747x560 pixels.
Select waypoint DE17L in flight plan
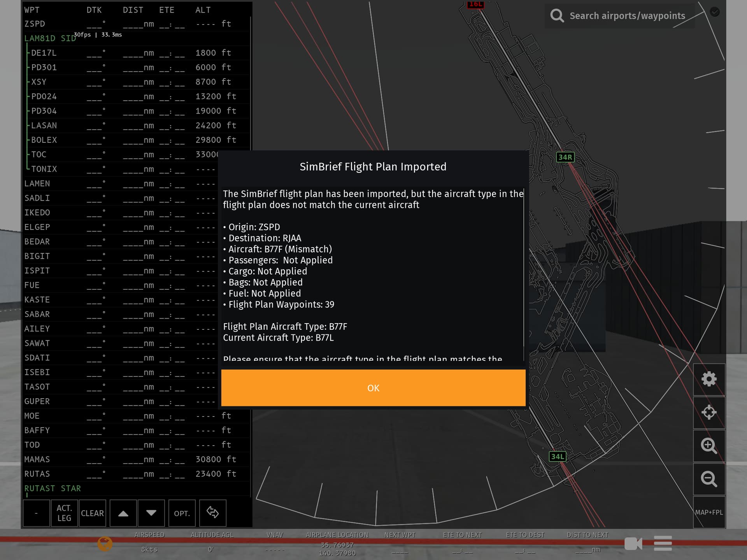tap(136, 53)
